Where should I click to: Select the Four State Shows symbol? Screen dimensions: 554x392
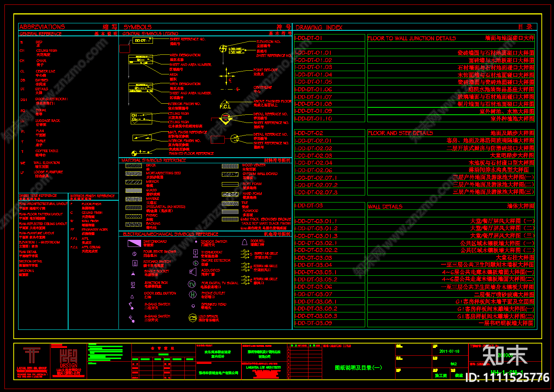(x=134, y=254)
